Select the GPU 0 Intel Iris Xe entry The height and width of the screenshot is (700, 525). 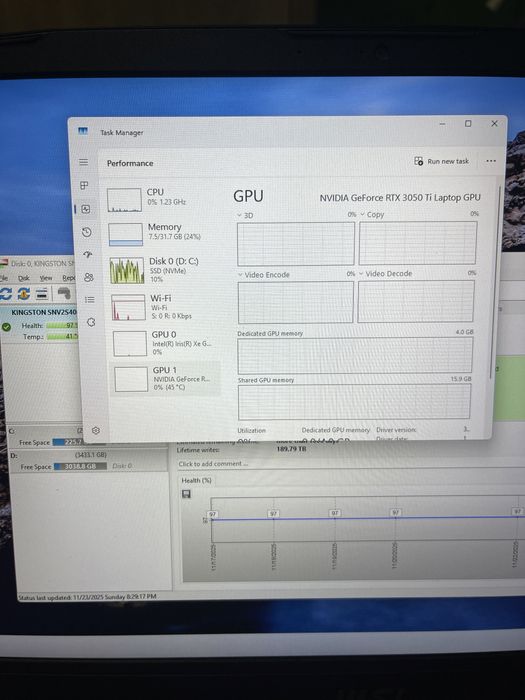166,343
